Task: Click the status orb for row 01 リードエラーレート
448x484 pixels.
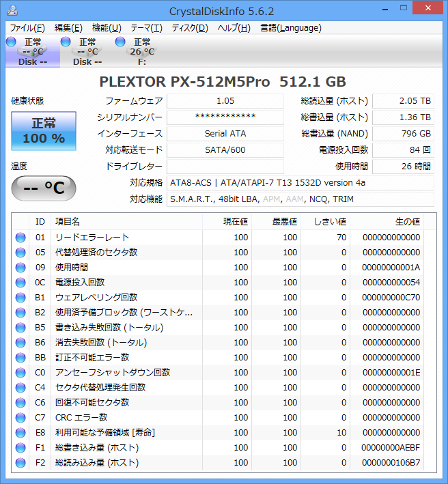Action: pos(20,238)
